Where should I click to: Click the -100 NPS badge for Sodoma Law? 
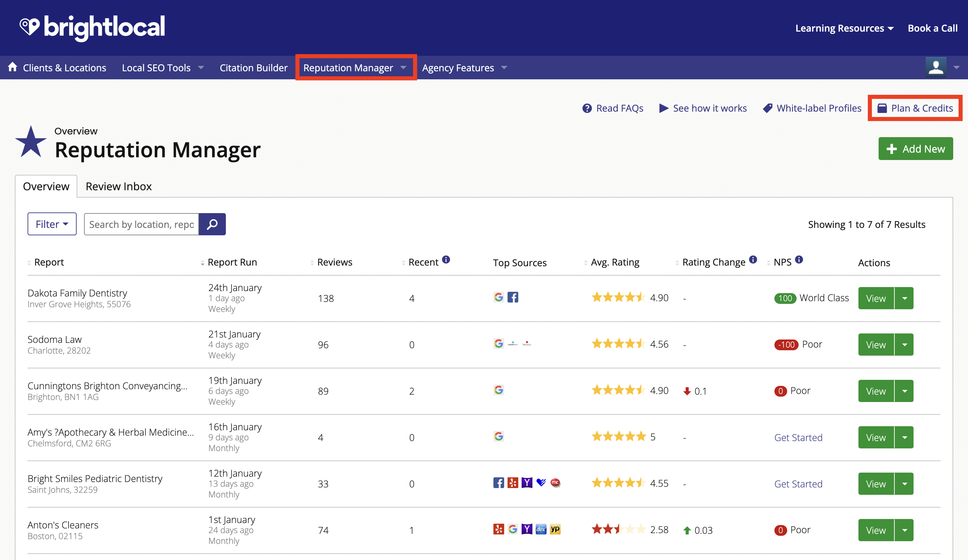[x=786, y=345]
